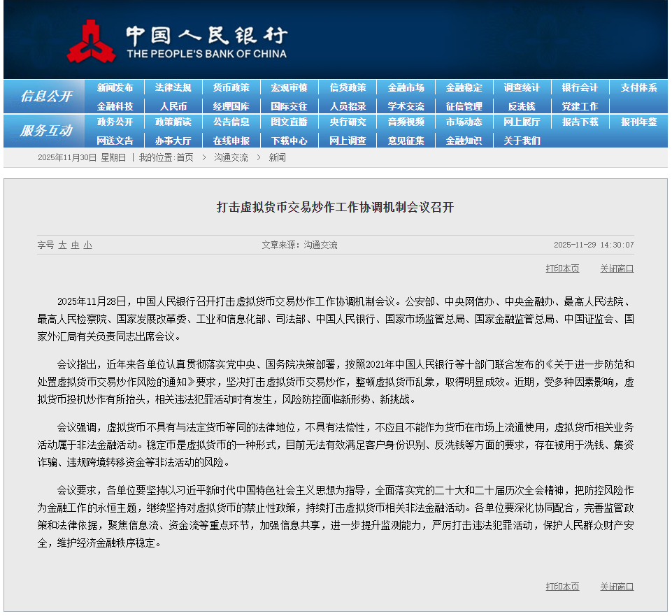This screenshot has height=616, width=672.
Task: Open 央行研究 navigation item
Action: click(348, 122)
